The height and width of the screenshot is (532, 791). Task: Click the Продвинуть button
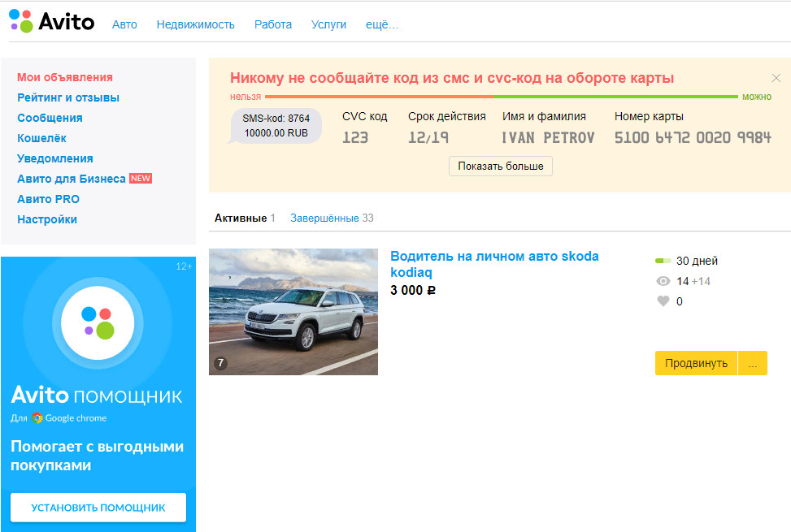pos(696,363)
